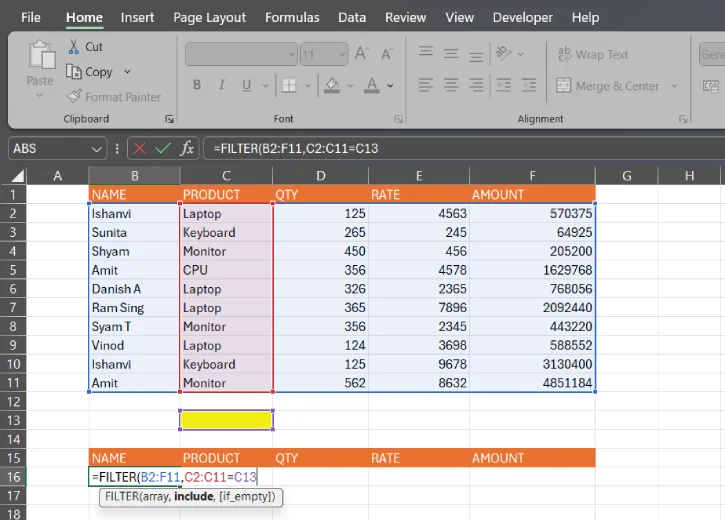The image size is (725, 520).
Task: Open Insert Function fx dialog
Action: coord(187,148)
